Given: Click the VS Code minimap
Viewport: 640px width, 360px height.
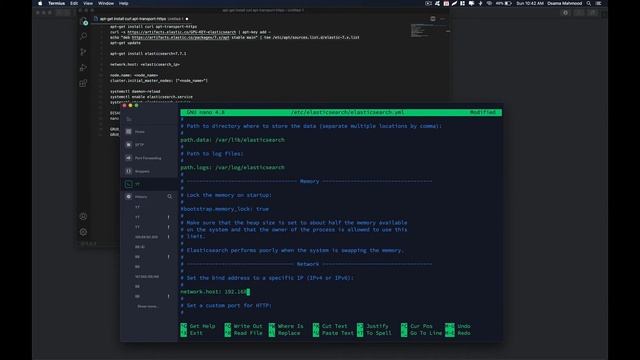Looking at the screenshot, I should tap(430, 31).
